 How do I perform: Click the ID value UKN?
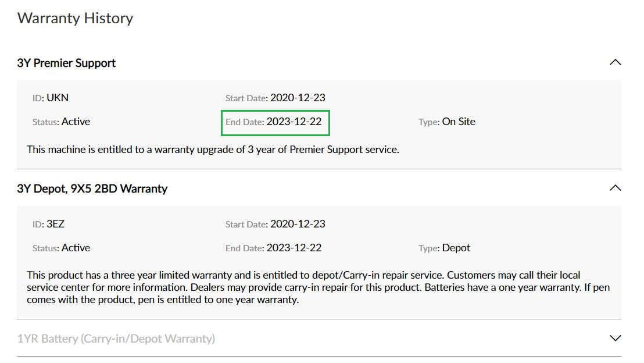click(x=57, y=98)
